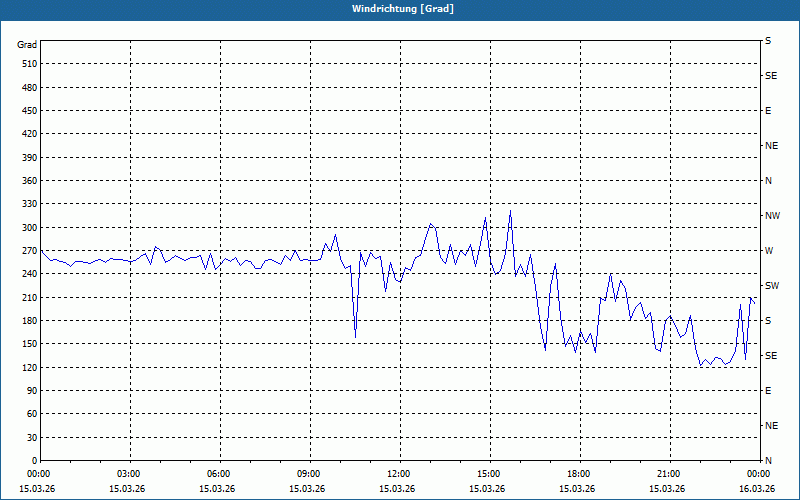Click the S compass label on the 180 gridline
The image size is (800, 500).
768,320
